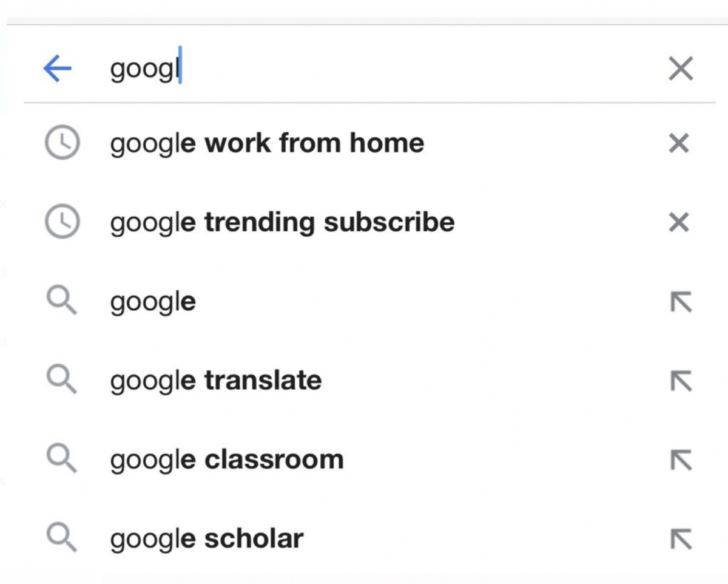Click magnifier icon next to "google"
Image resolution: width=728 pixels, height=584 pixels.
click(x=62, y=301)
